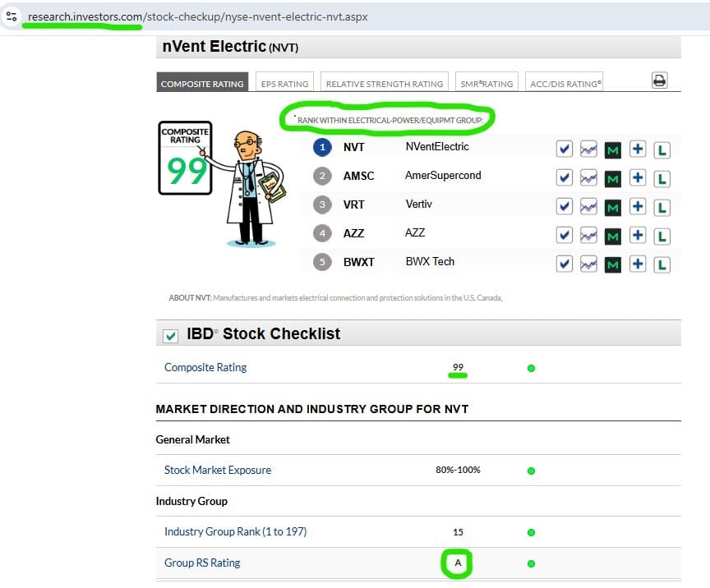The height and width of the screenshot is (588, 710).
Task: Click the Group RS Rating value A
Action: [458, 563]
